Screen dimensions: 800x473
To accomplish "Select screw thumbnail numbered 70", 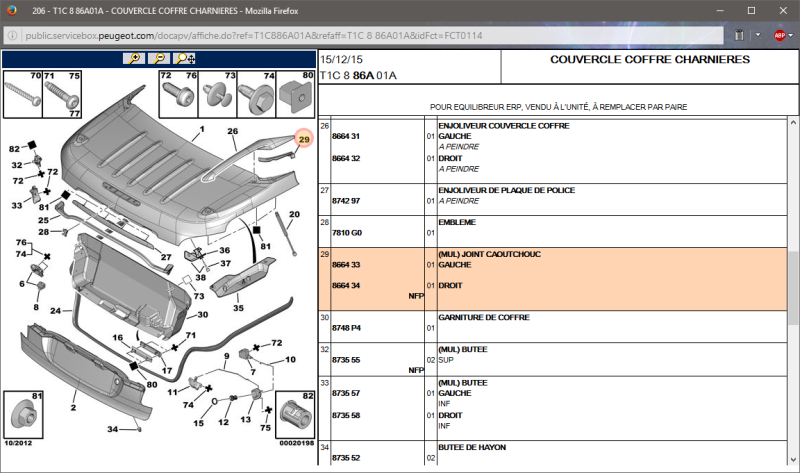I will pos(23,94).
